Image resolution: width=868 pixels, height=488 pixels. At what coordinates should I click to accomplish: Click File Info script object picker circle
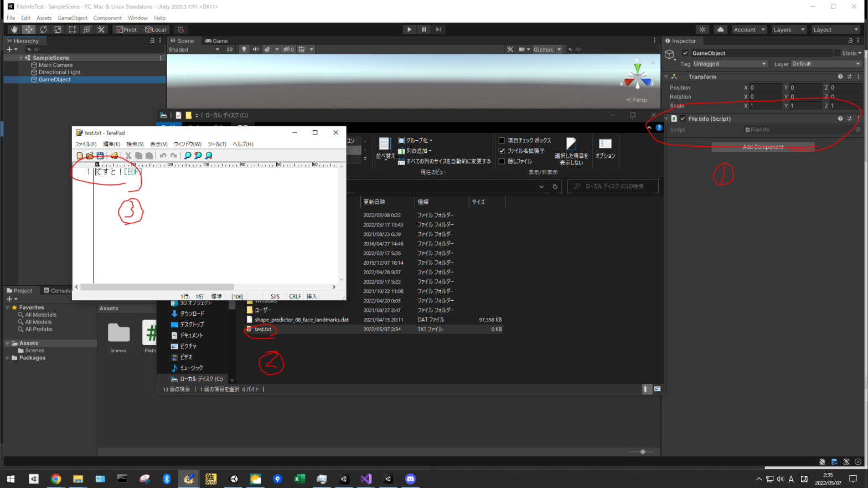tap(858, 130)
